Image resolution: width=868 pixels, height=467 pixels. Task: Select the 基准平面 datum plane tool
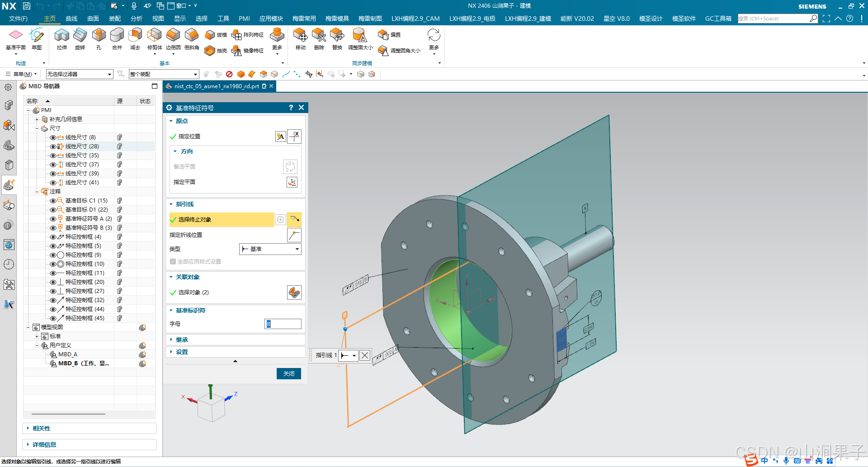click(x=15, y=38)
